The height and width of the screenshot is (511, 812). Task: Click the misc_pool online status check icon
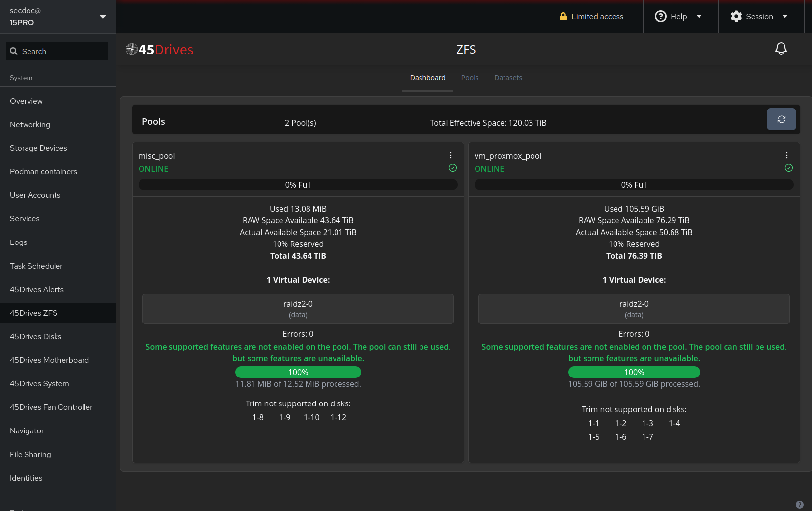453,168
